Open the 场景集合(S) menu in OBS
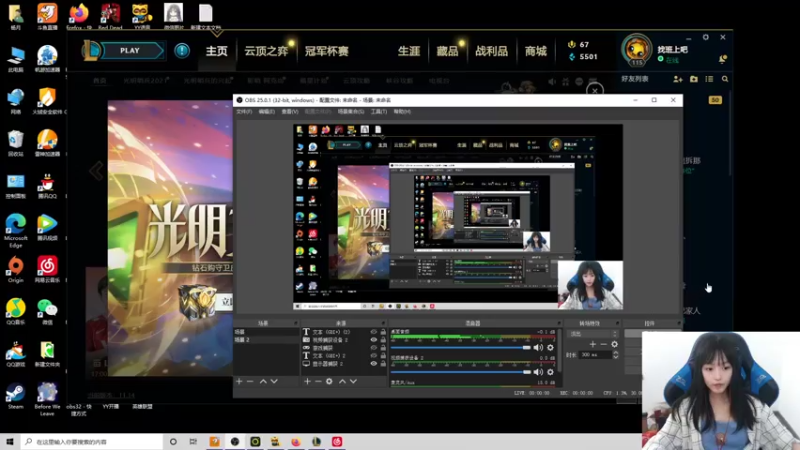Image resolution: width=800 pixels, height=450 pixels. coord(351,111)
